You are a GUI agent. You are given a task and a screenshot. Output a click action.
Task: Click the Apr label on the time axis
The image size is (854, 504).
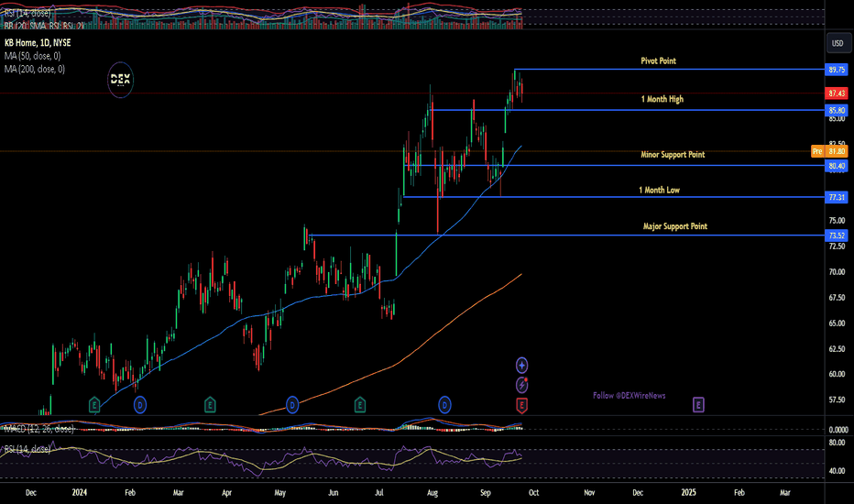point(226,493)
